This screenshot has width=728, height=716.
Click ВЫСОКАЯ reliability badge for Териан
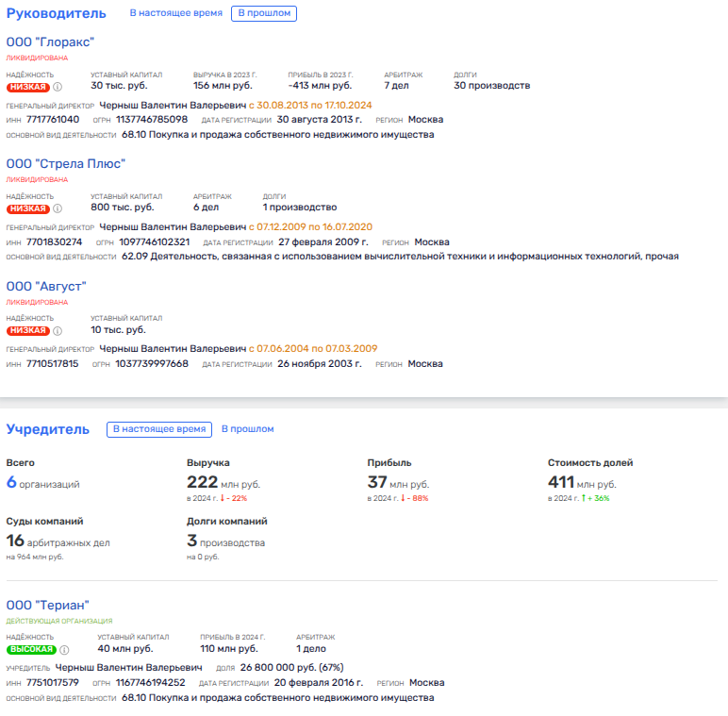(31, 650)
